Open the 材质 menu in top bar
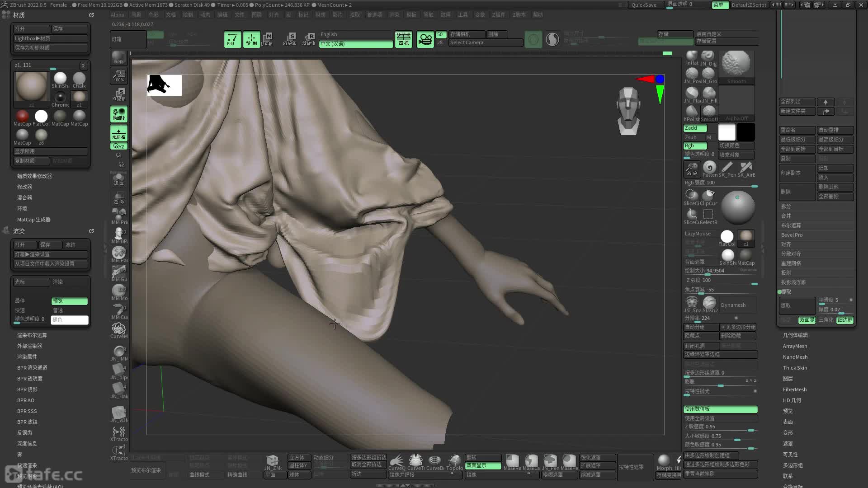This screenshot has width=868, height=488. coord(320,15)
